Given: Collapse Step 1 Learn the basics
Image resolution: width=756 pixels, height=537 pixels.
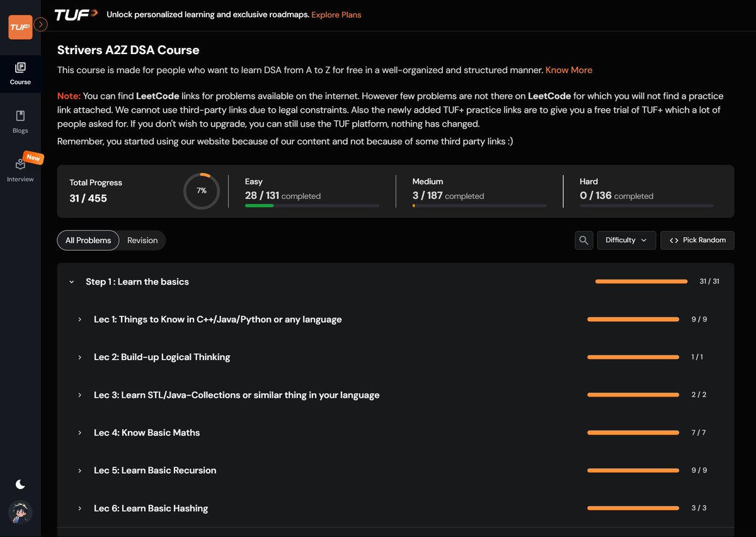Looking at the screenshot, I should coord(72,282).
